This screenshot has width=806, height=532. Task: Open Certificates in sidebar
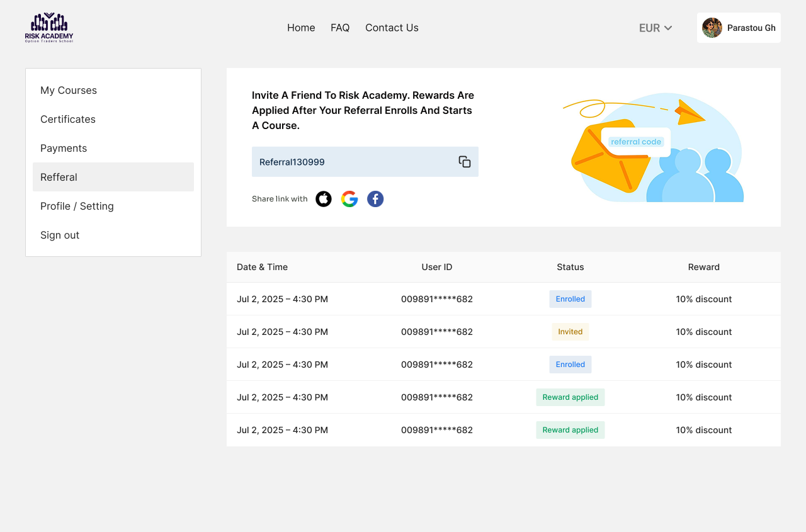tap(68, 119)
